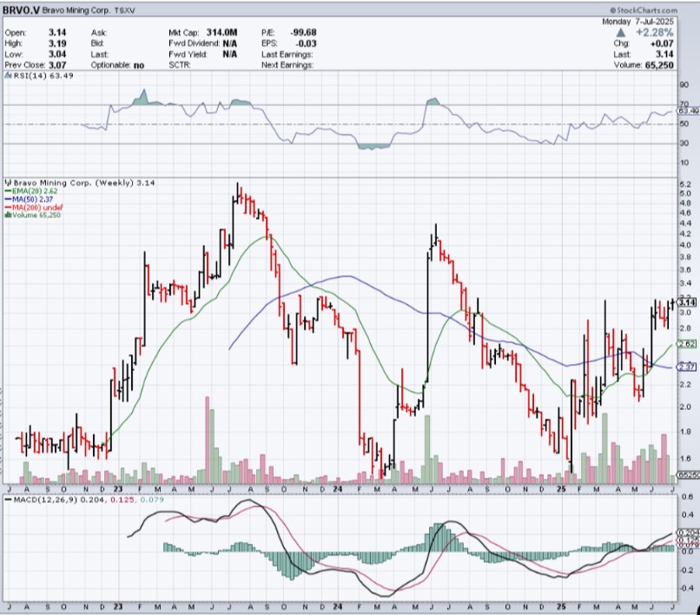Image resolution: width=700 pixels, height=615 pixels.
Task: Click the green EMA price tag 2.62 on the axis
Action: click(686, 344)
